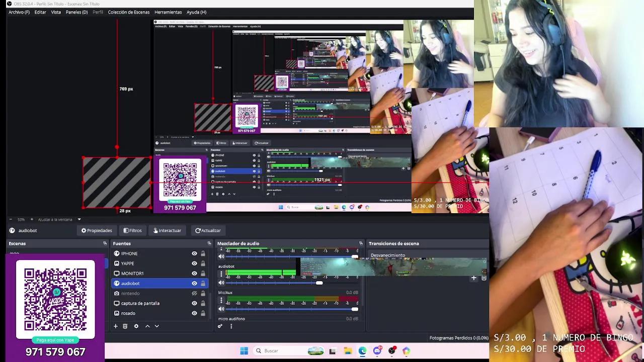Viewport: 644px width, 362px height.
Task: Show the hidden nintendo source
Action: (194, 293)
